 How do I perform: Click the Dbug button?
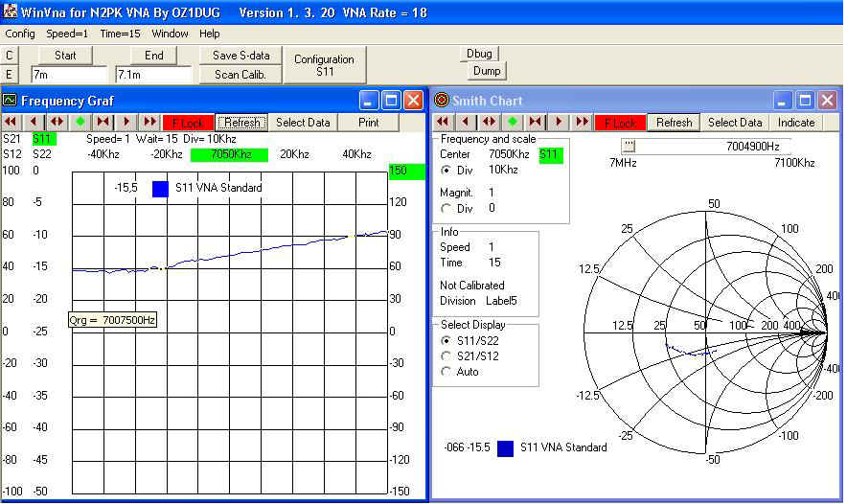479,54
